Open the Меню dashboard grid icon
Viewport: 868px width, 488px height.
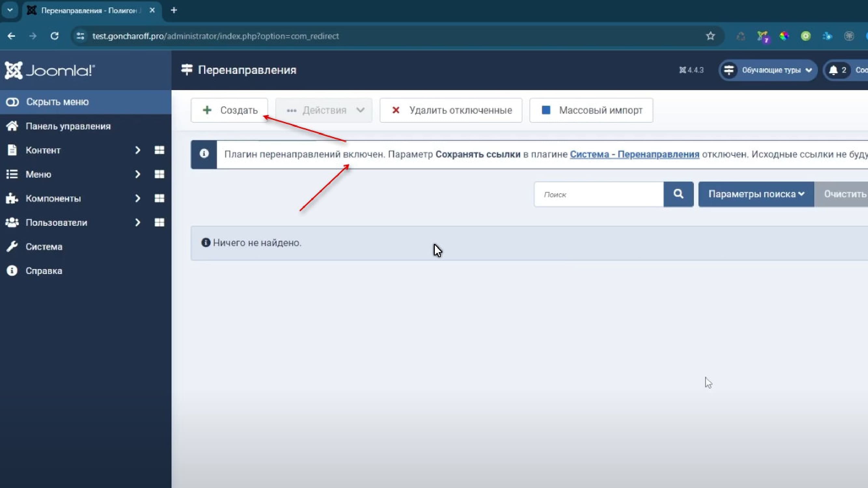click(x=159, y=174)
